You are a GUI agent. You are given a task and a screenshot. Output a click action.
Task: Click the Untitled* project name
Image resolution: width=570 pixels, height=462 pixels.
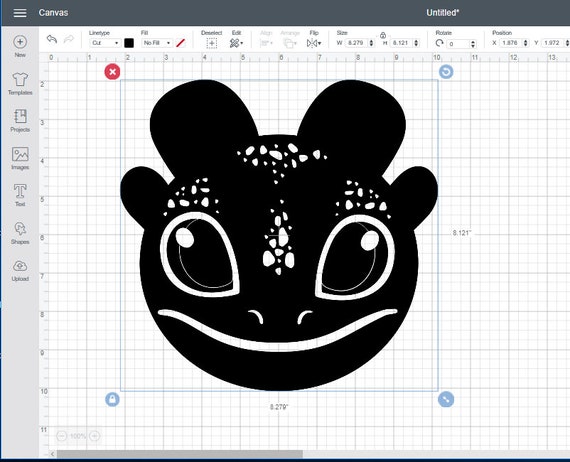click(442, 13)
